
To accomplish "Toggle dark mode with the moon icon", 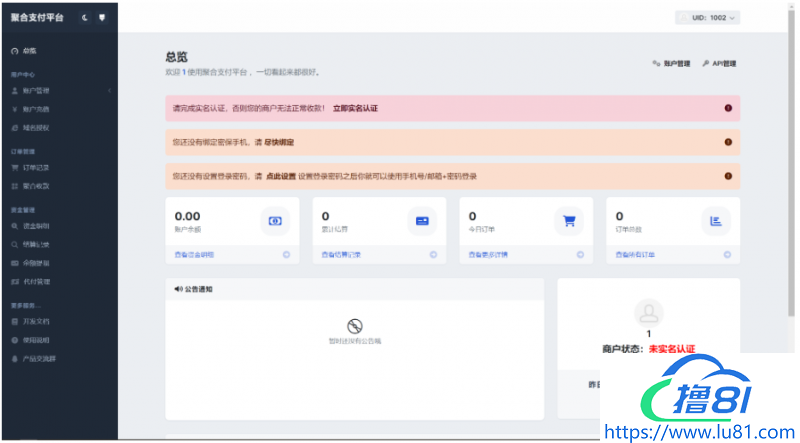I will pos(85,17).
